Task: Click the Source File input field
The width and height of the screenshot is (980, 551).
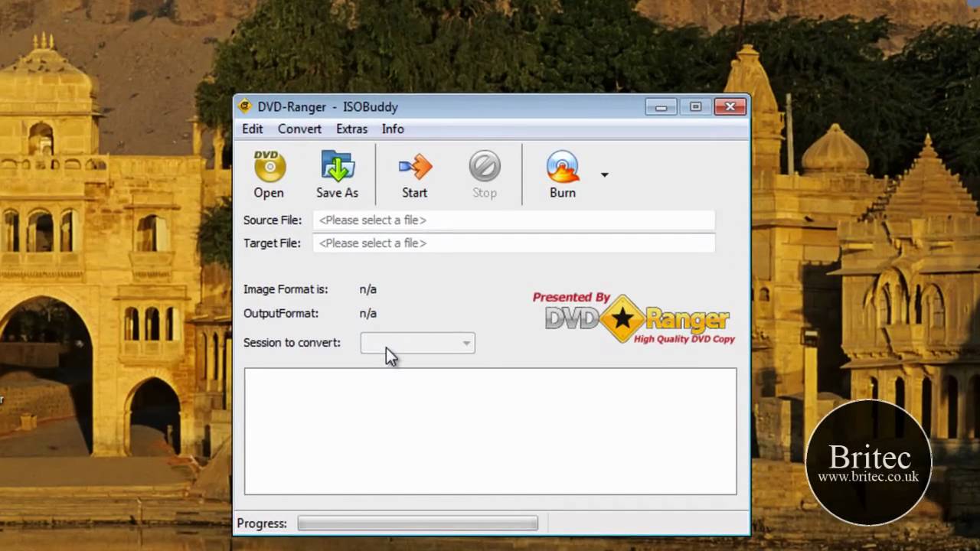Action: click(514, 220)
